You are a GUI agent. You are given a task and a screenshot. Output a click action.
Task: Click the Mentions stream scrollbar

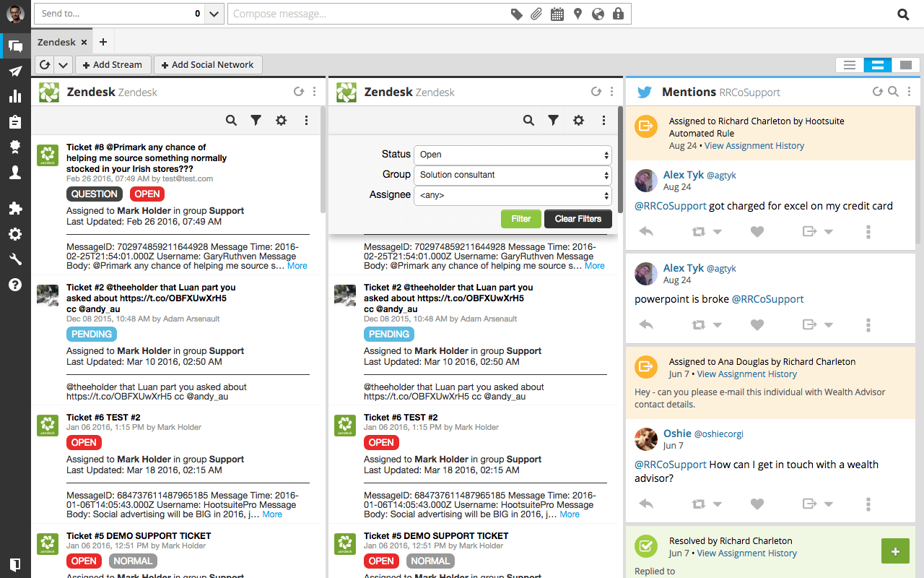917,173
